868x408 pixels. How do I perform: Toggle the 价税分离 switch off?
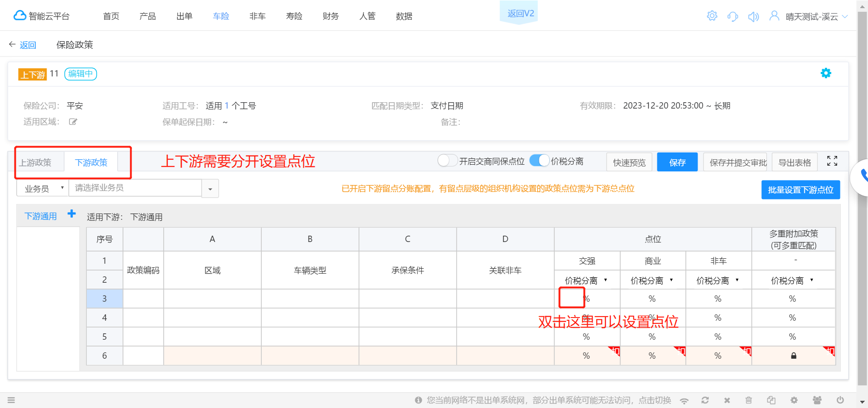[x=539, y=161]
